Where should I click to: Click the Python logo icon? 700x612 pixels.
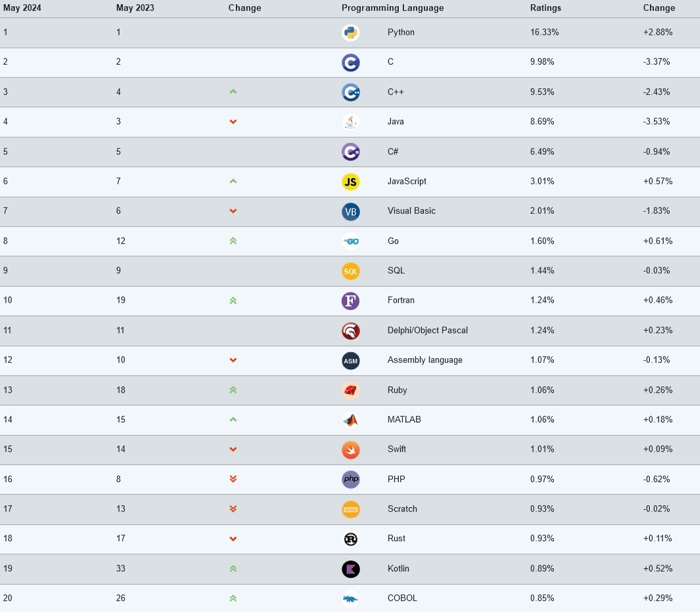350,32
